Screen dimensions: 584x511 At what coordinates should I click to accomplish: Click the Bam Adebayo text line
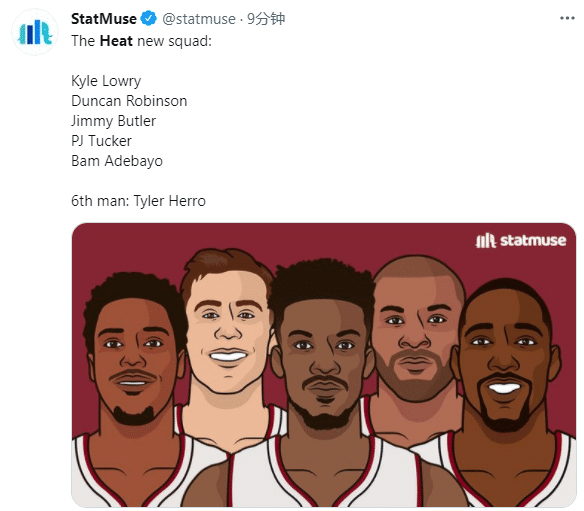(x=117, y=161)
